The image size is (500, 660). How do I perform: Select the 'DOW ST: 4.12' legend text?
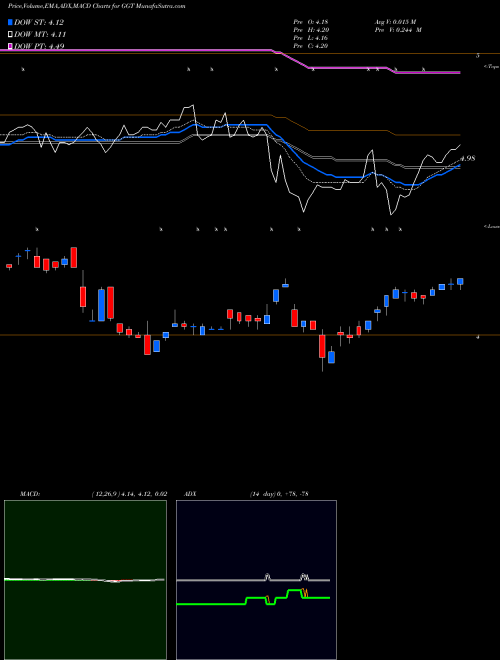[x=39, y=22]
